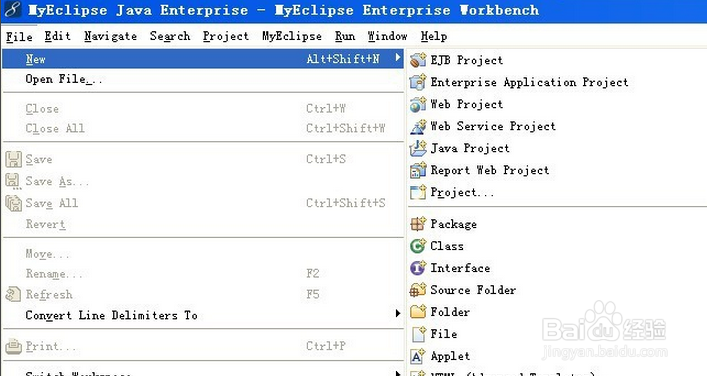Select Class label in submenu
Image resolution: width=707 pixels, height=376 pixels.
point(447,246)
